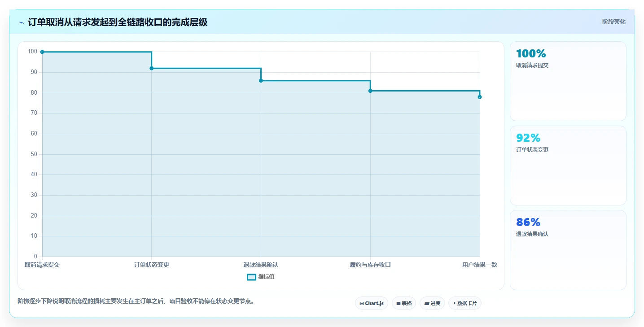Click the 进度 tag button
Viewport: 644px width, 327px height.
click(x=432, y=303)
